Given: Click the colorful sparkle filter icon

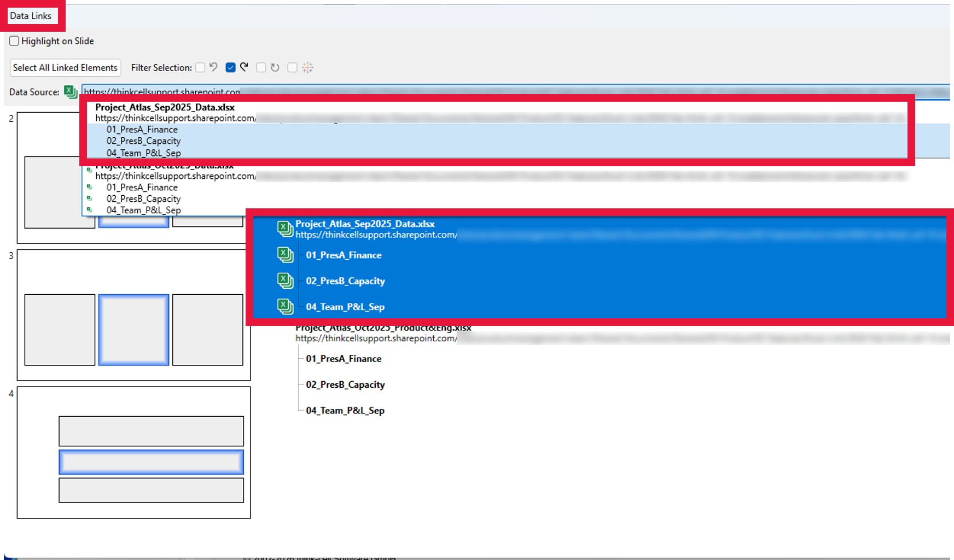Looking at the screenshot, I should (x=307, y=67).
